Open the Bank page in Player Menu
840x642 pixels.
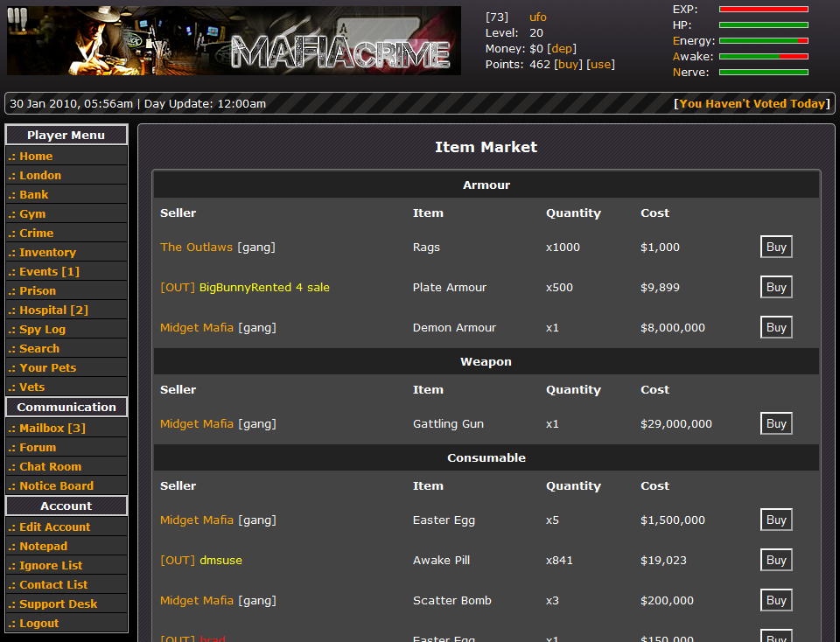(34, 195)
